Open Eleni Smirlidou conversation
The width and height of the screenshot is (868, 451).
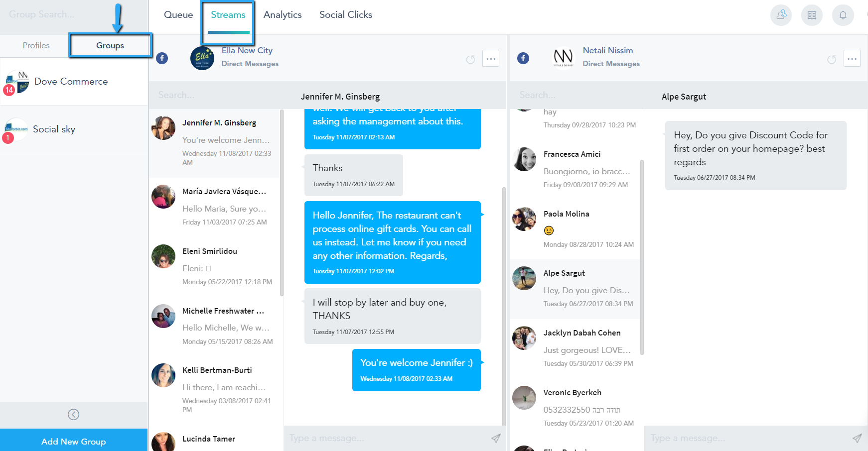point(214,266)
